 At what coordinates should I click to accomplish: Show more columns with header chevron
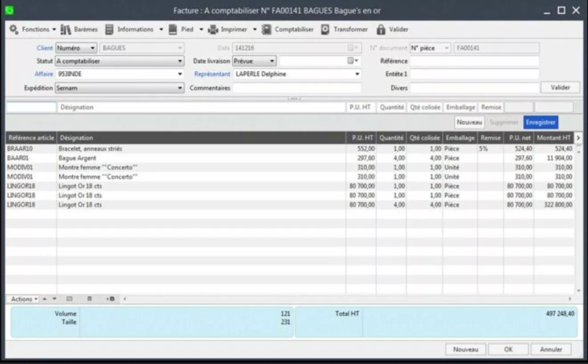(x=578, y=138)
